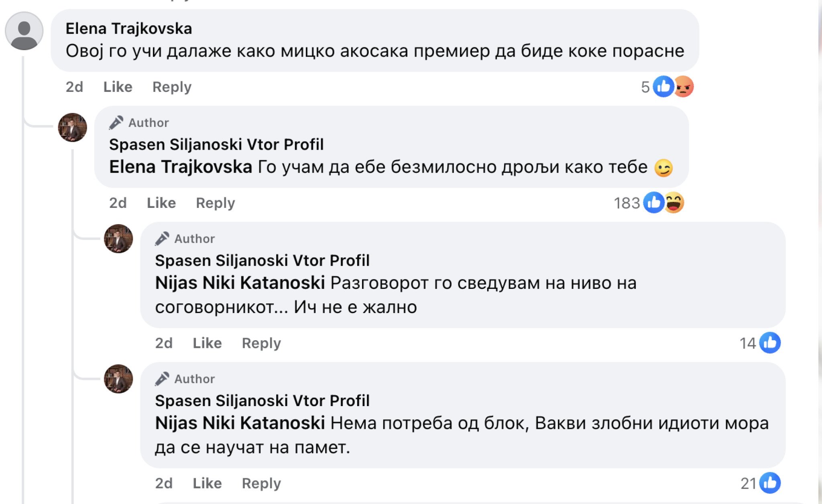Viewport: 822px width, 504px height.
Task: Like the reply with 183 reactions
Action: click(161, 203)
